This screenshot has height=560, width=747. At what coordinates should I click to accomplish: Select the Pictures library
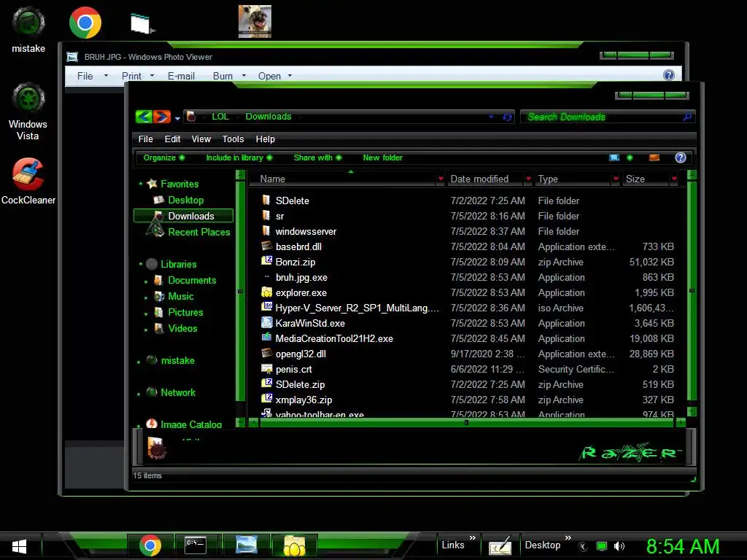point(185,312)
